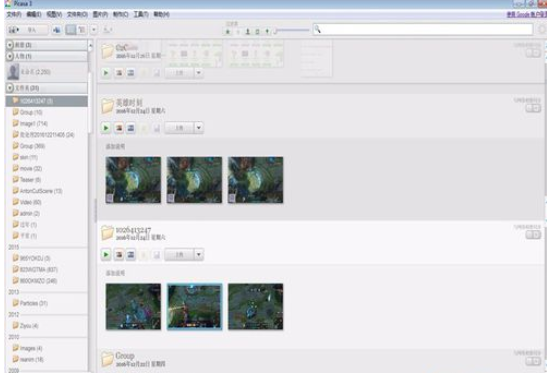Screen dimensions: 547x373
Task: Toggle the sync control of the 1026413247 folder
Action: click(533, 235)
